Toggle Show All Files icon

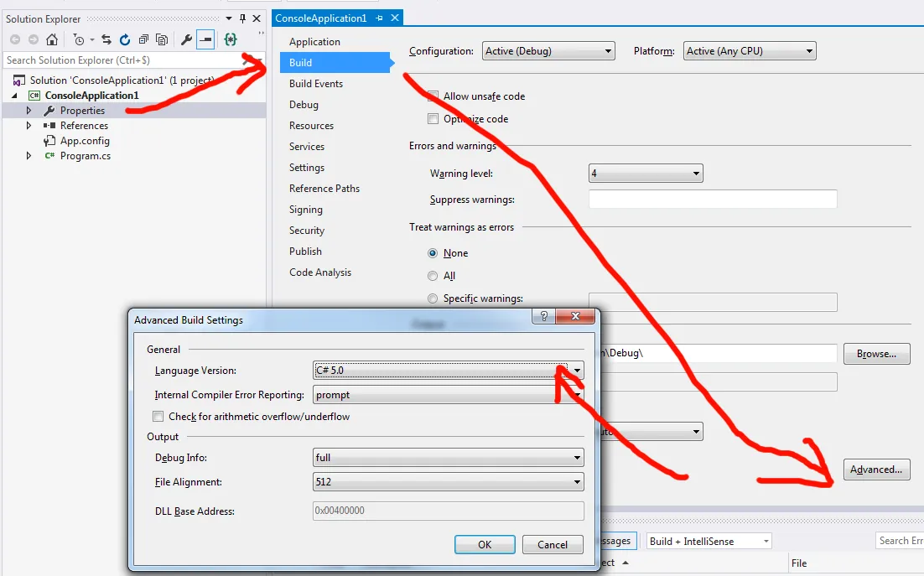point(162,39)
